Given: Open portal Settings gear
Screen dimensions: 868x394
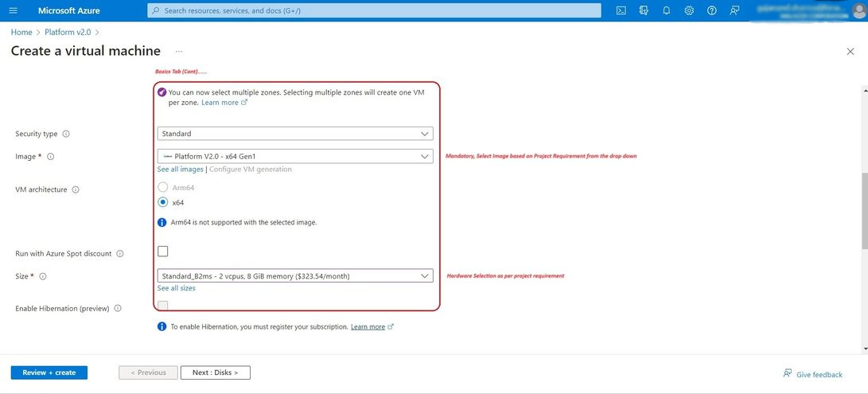Looking at the screenshot, I should point(689,10).
